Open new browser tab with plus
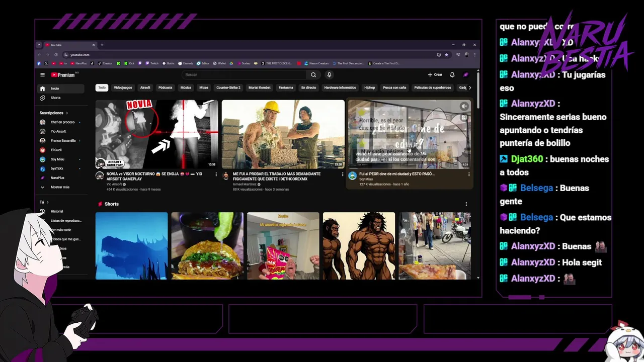Image resolution: width=644 pixels, height=362 pixels. 102,45
